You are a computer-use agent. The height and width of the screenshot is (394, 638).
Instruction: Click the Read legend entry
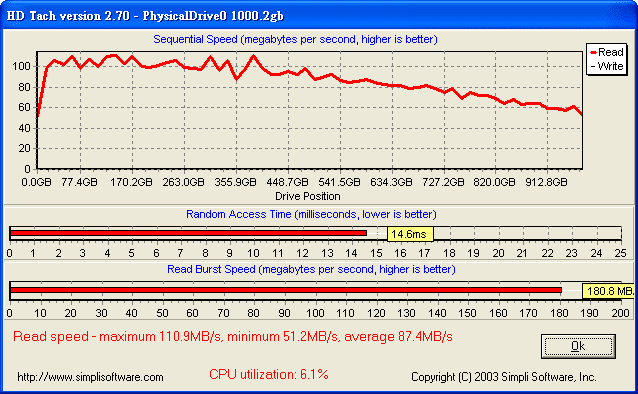(x=607, y=52)
